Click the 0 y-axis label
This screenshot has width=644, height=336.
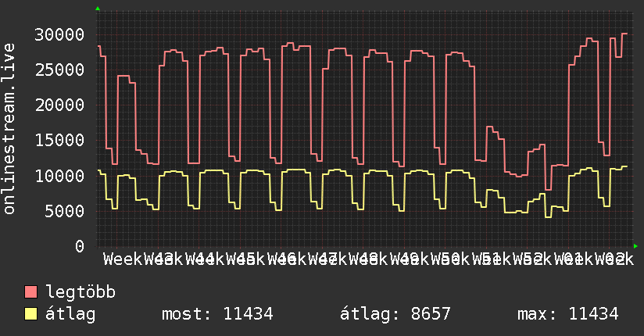click(80, 246)
